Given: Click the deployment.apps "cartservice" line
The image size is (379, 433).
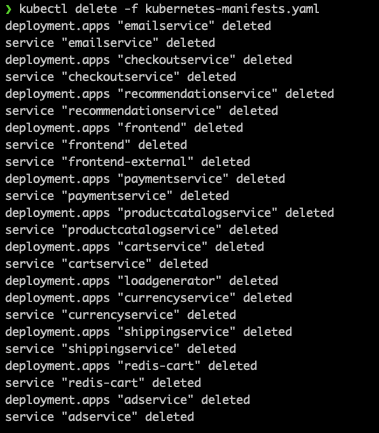Looking at the screenshot, I should 135,247.
